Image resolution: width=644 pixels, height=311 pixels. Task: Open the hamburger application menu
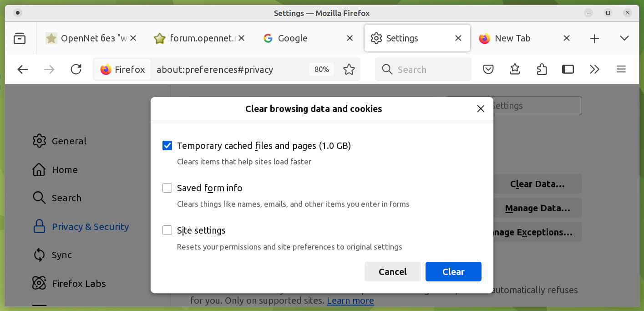click(621, 69)
